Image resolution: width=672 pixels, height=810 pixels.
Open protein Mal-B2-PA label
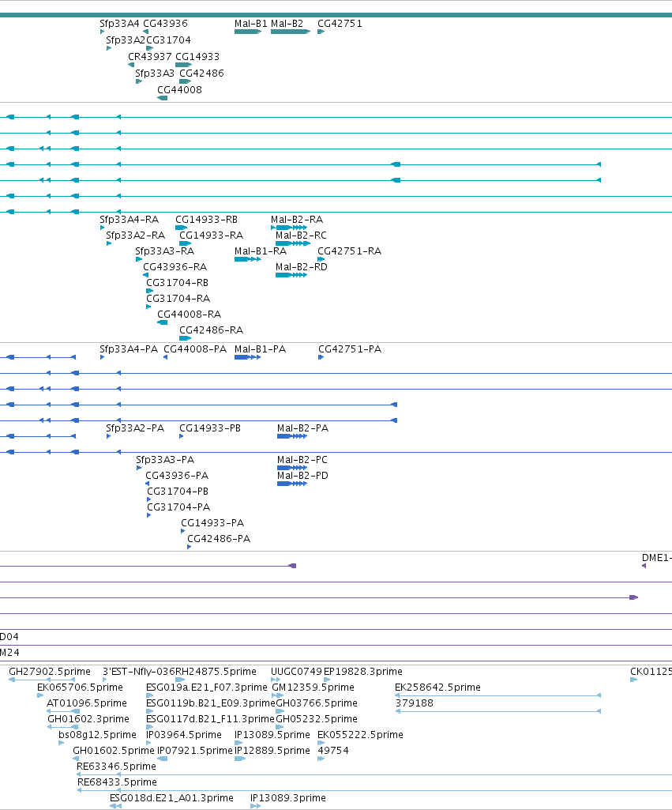tap(303, 428)
